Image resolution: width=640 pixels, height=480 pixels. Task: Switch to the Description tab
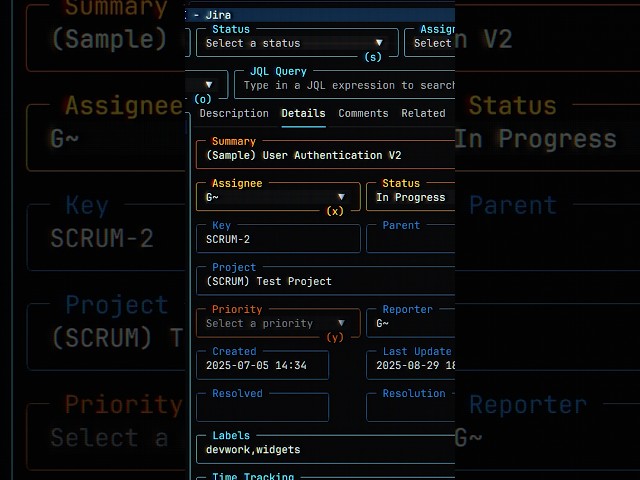pos(234,113)
